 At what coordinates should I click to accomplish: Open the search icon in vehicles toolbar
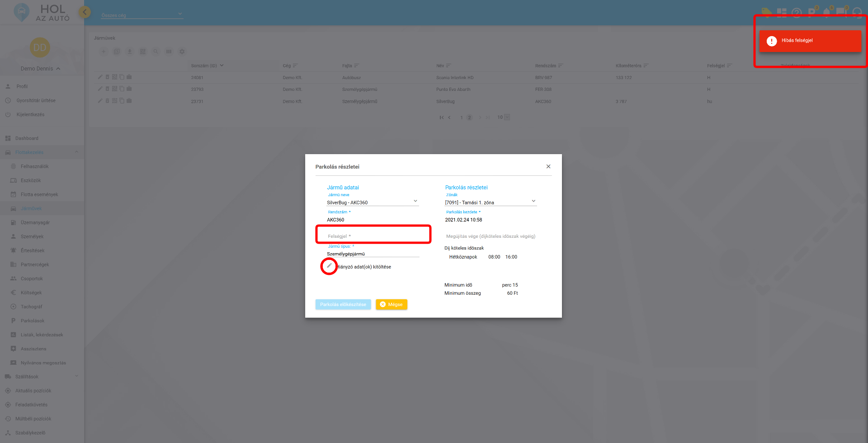[x=156, y=52]
